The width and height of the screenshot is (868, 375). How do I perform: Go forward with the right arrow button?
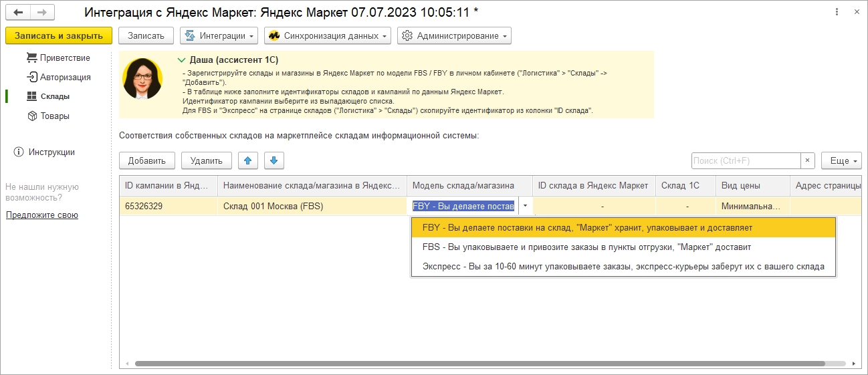pos(42,13)
